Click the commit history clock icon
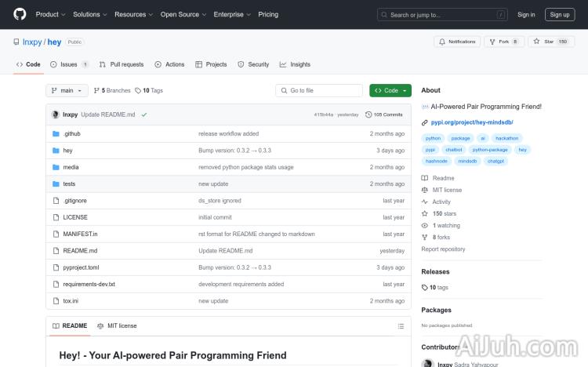 (x=368, y=114)
